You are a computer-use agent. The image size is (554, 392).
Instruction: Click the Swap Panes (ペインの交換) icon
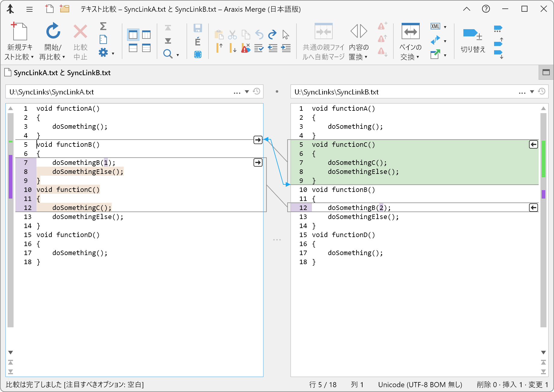(410, 32)
